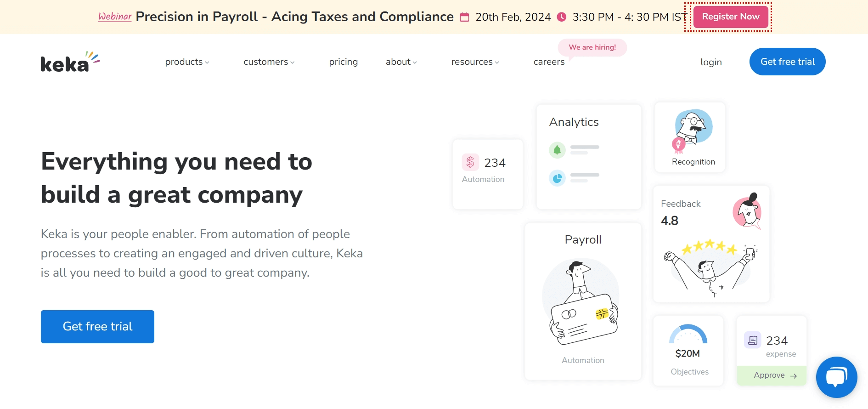868x409 pixels.
Task: Click the Recognition label
Action: click(693, 162)
